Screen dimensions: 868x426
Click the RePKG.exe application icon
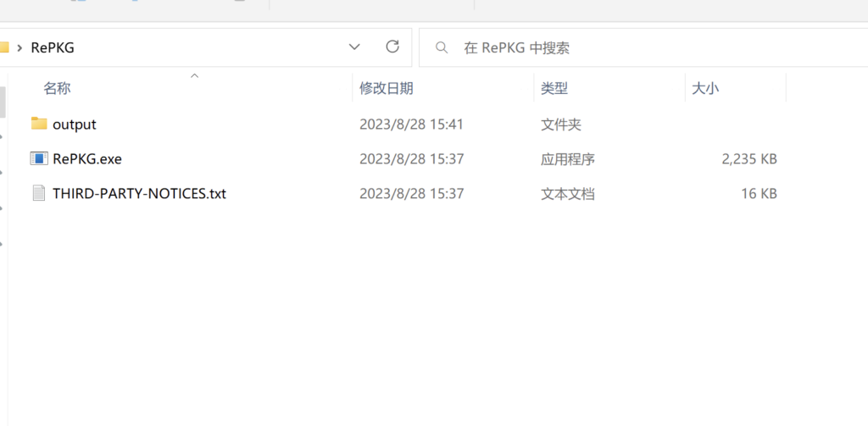(x=39, y=158)
